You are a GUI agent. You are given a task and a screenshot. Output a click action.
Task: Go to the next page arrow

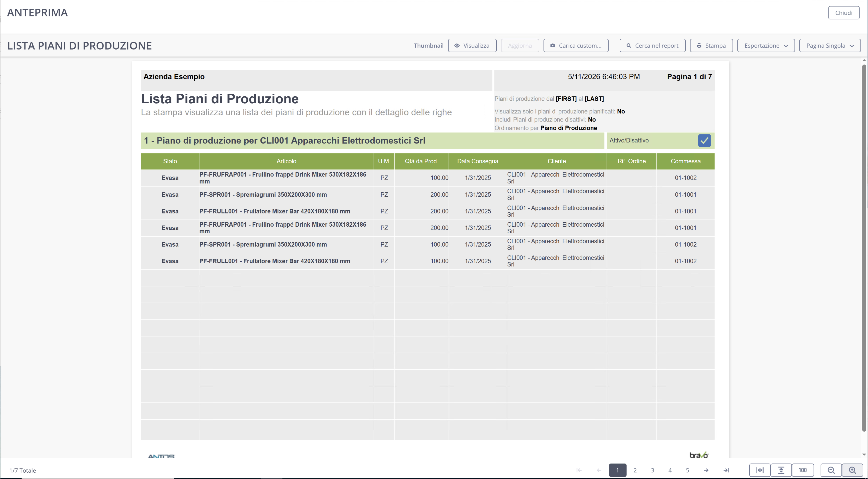coord(706,470)
